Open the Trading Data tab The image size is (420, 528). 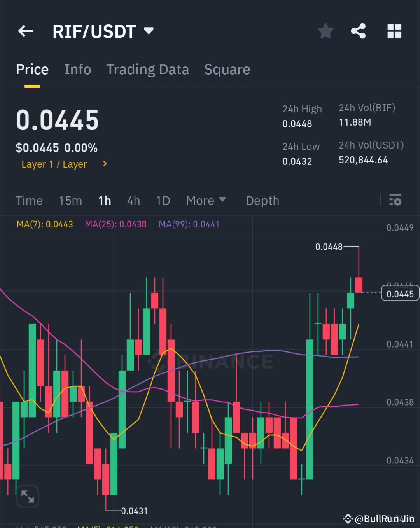(148, 70)
